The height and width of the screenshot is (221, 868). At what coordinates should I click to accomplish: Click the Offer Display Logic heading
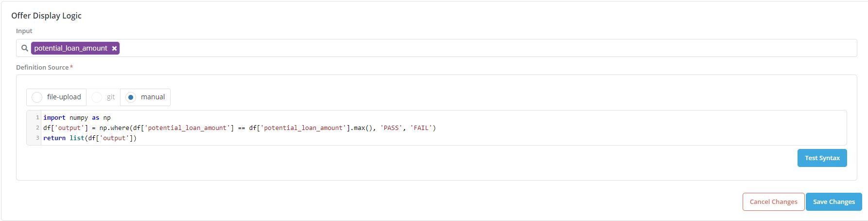pyautogui.click(x=46, y=16)
